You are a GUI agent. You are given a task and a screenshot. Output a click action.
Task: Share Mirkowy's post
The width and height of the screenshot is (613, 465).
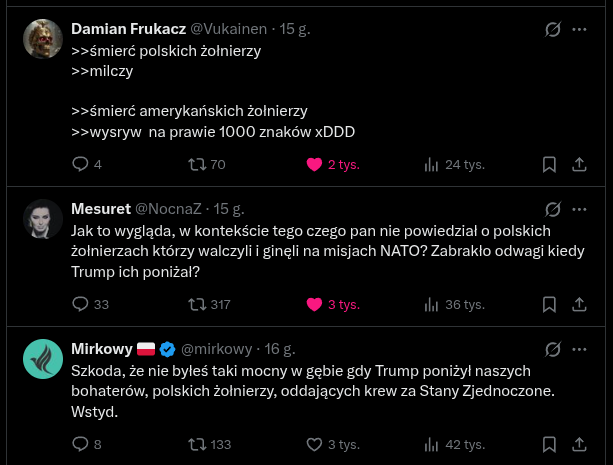pyautogui.click(x=579, y=444)
